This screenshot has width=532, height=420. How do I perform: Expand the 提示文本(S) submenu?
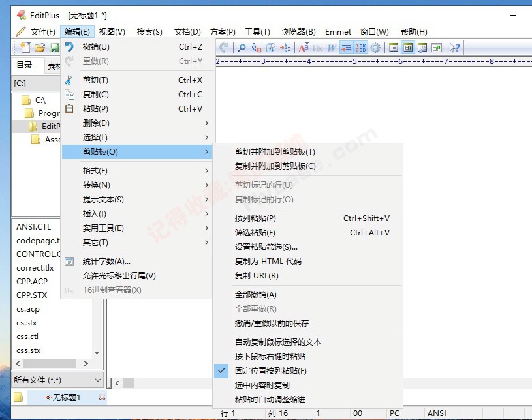[x=137, y=200]
